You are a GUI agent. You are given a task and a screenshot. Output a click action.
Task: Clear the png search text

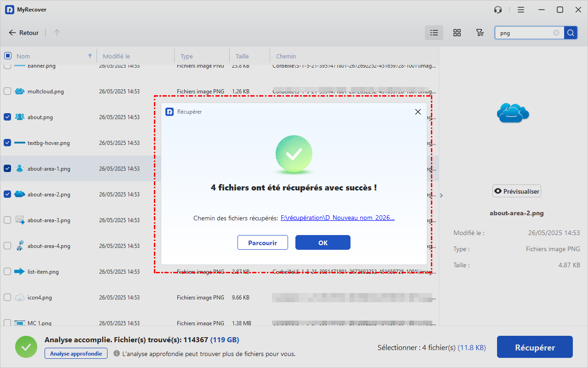[556, 33]
